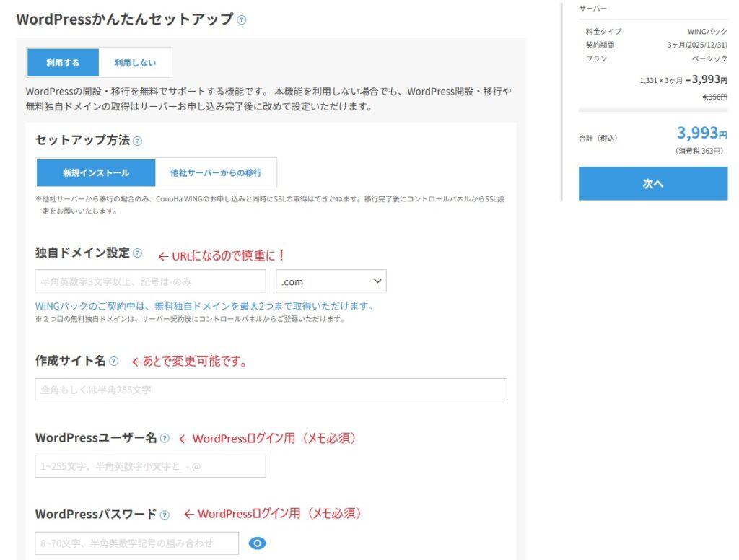Toggle password visibility eye icon
Screen dimensions: 739x560
[258, 543]
